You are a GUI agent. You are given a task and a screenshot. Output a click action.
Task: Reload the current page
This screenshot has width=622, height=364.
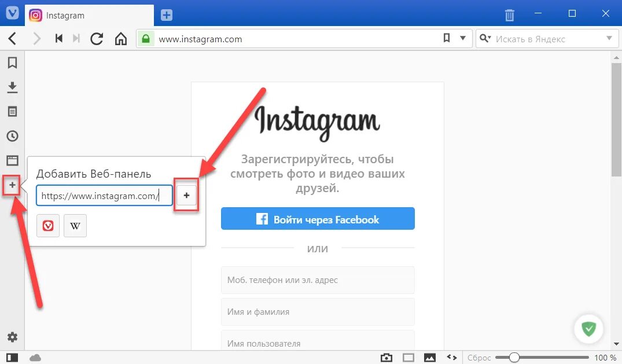(x=97, y=39)
